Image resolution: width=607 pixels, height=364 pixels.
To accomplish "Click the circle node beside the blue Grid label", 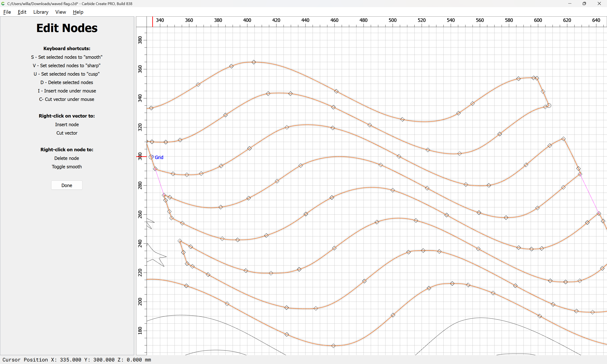I will click(151, 157).
